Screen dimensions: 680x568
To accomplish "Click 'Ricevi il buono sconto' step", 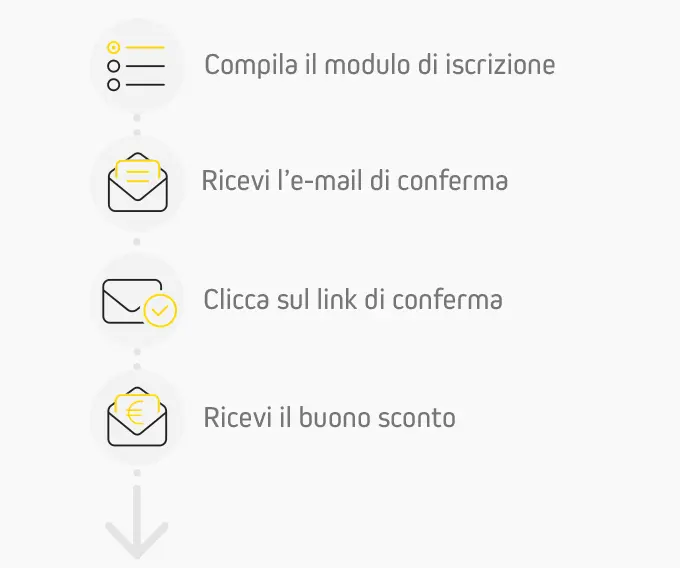I will click(x=330, y=418).
